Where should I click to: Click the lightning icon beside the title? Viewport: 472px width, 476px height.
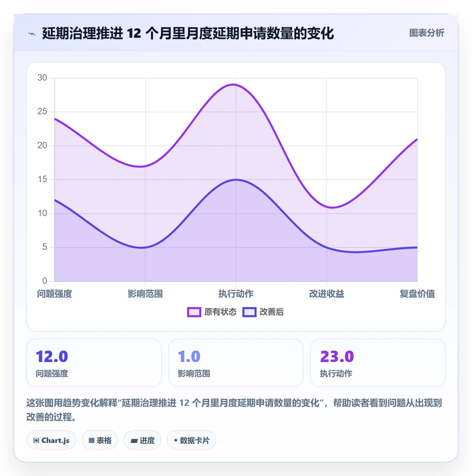click(x=32, y=34)
